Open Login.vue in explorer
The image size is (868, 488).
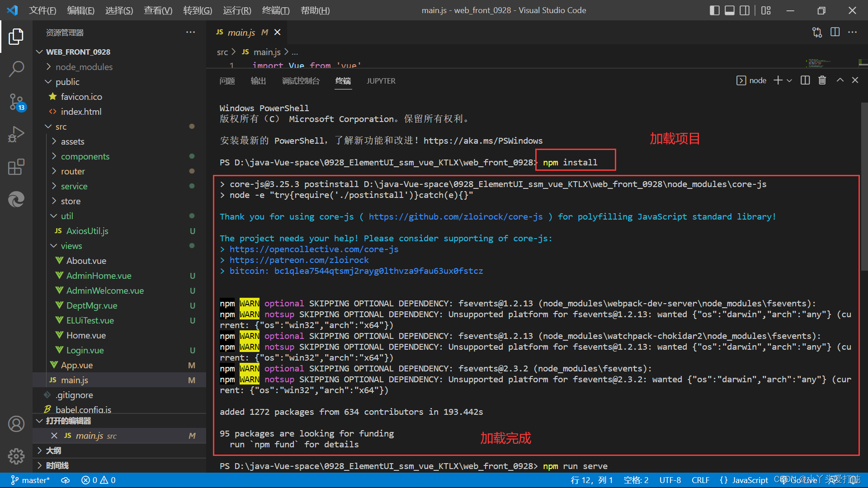click(119, 350)
